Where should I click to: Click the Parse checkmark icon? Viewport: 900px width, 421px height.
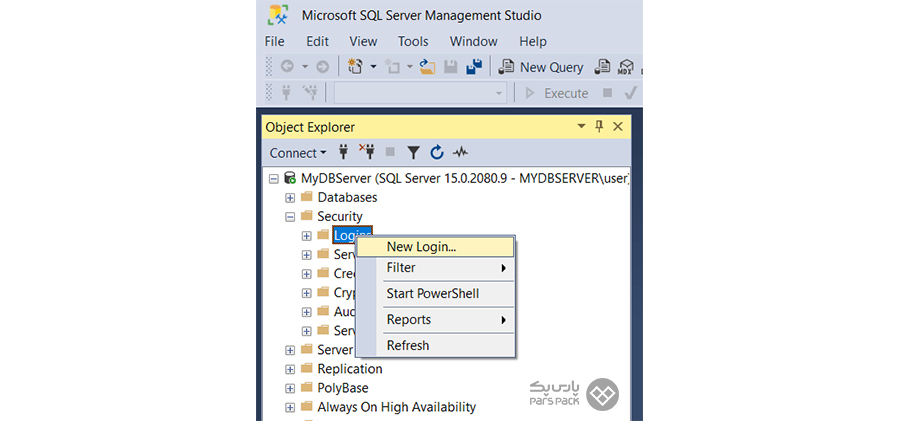coord(630,92)
